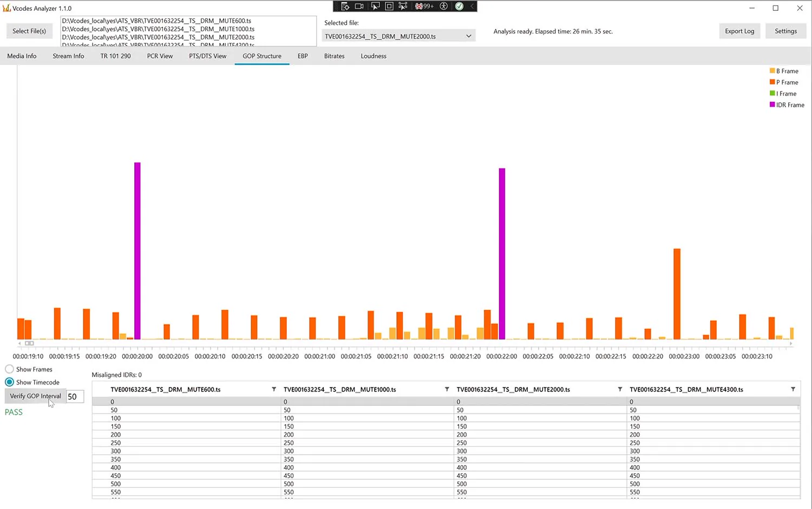Image resolution: width=812 pixels, height=509 pixels.
Task: Click the Vcodes Analyzer app icon in title bar
Action: click(x=6, y=8)
